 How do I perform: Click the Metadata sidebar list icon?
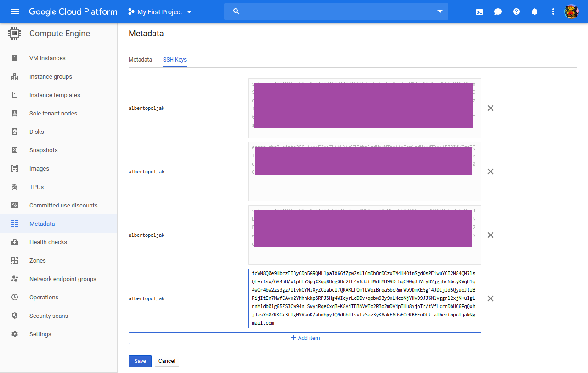[x=15, y=224]
